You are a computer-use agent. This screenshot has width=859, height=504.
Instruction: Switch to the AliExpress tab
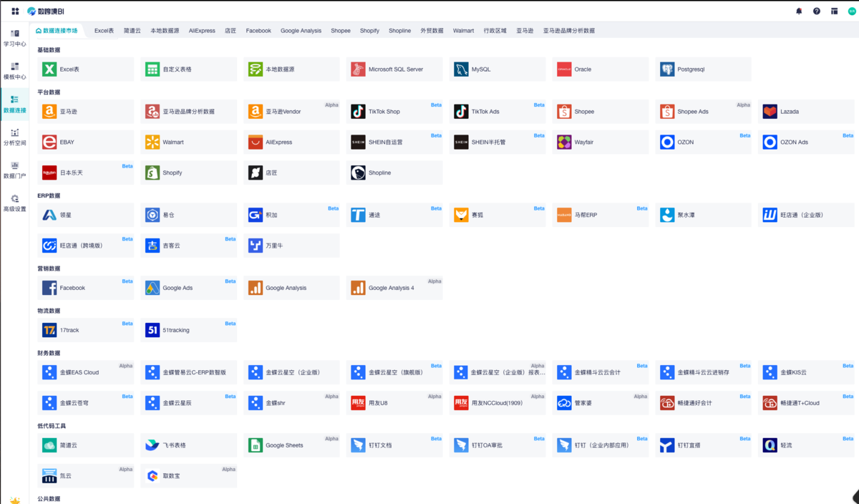point(202,31)
